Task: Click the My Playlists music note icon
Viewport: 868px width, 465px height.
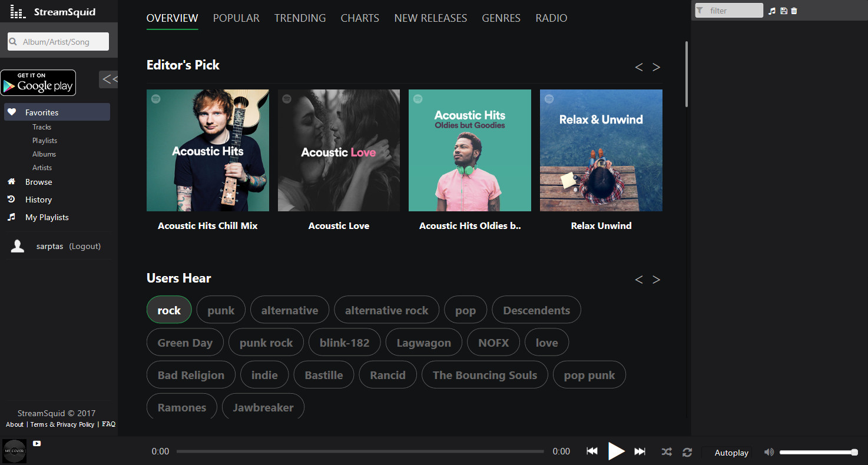Action: click(11, 217)
